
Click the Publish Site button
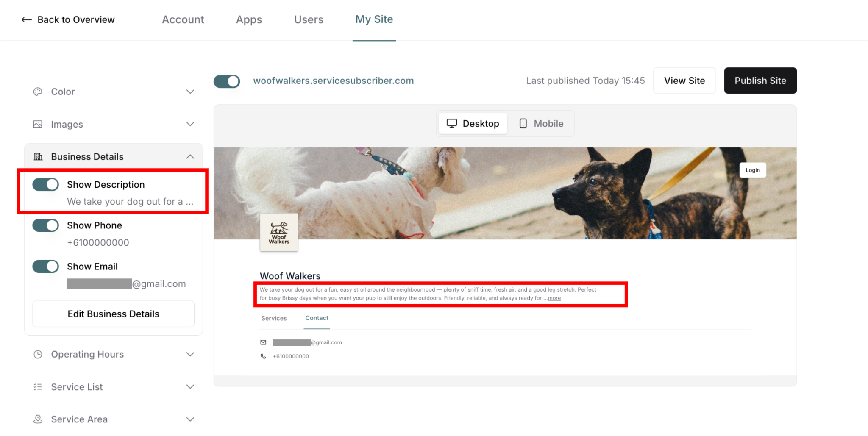coord(760,81)
